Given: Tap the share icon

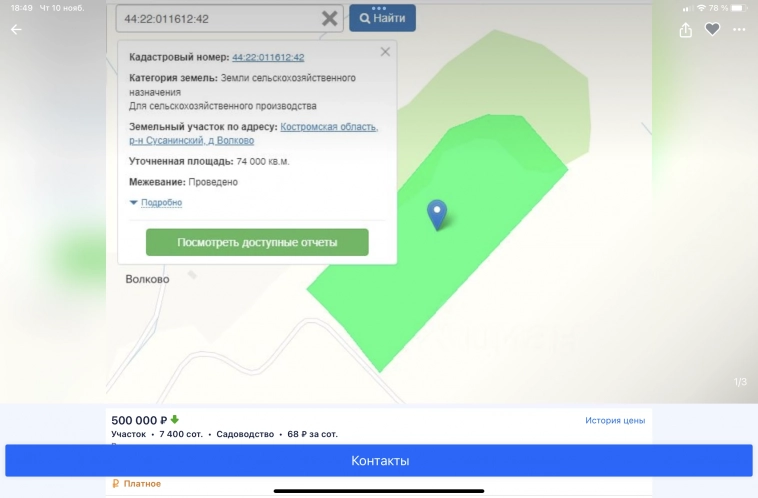Looking at the screenshot, I should pos(685,30).
